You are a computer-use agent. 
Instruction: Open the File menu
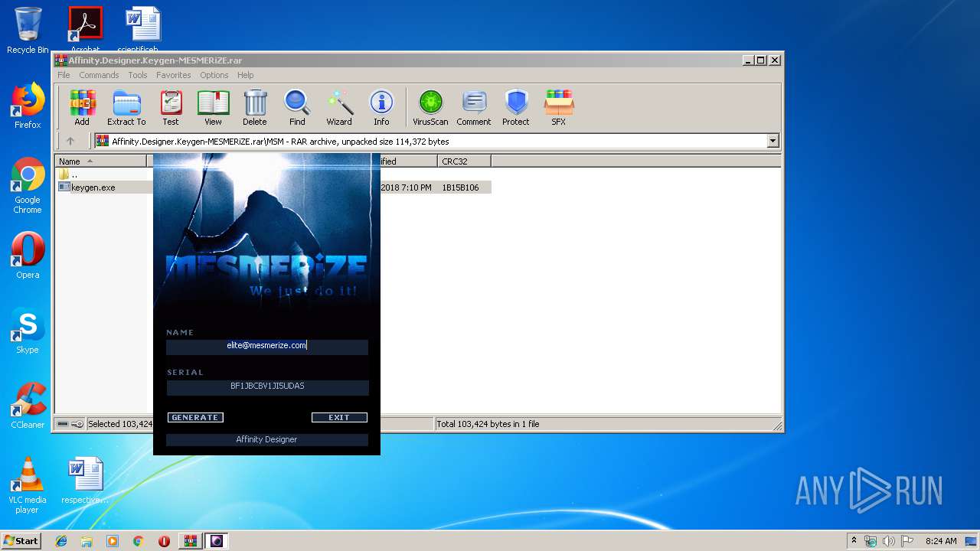(x=64, y=75)
